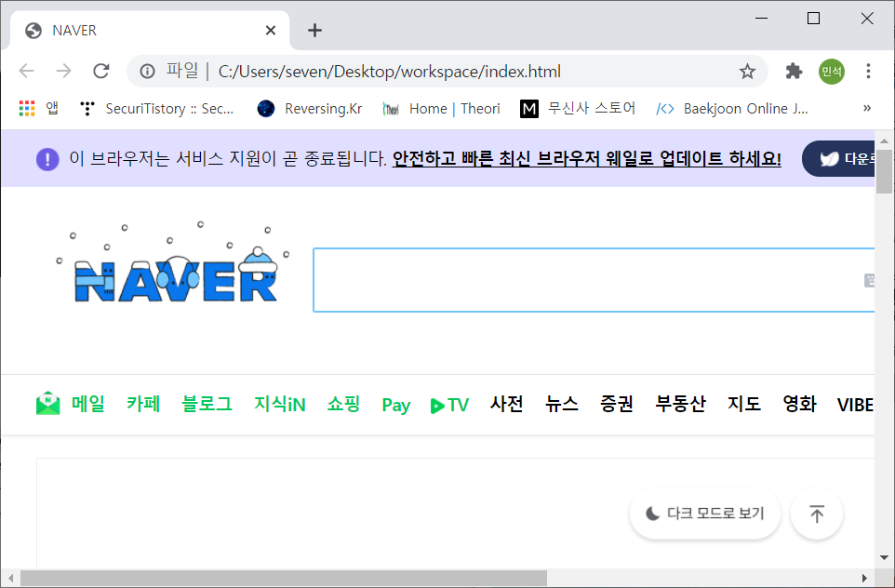This screenshot has height=588, width=895.
Task: Click the exclamation warning icon in banner
Action: coord(47,159)
